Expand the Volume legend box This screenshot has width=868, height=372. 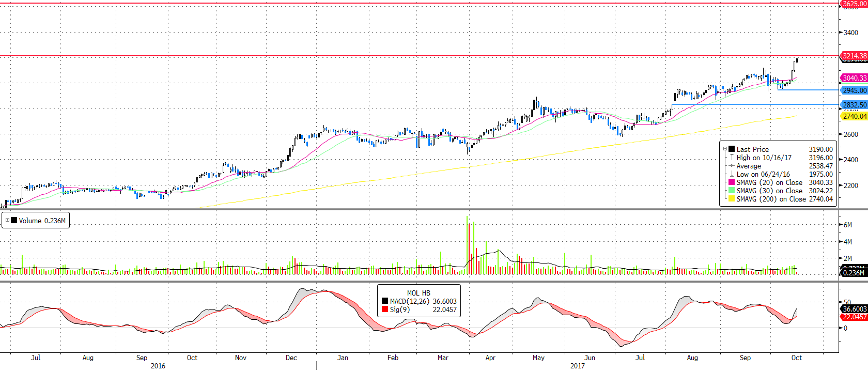pyautogui.click(x=7, y=220)
